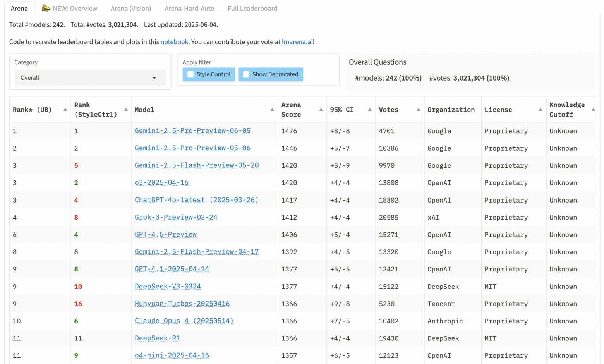The width and height of the screenshot is (604, 364).
Task: Click the vote count 20585
Action: [x=389, y=217]
